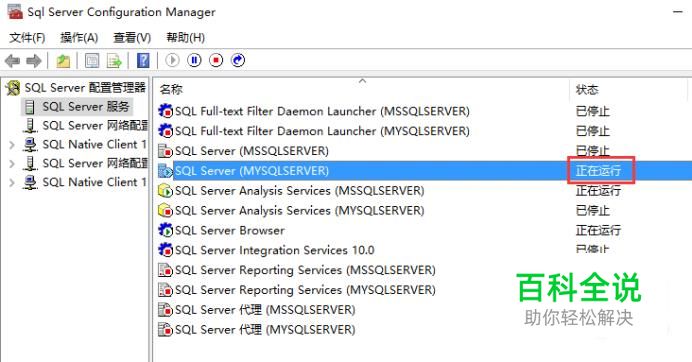Open the 查看(V) menu
This screenshot has width=692, height=362.
132,38
